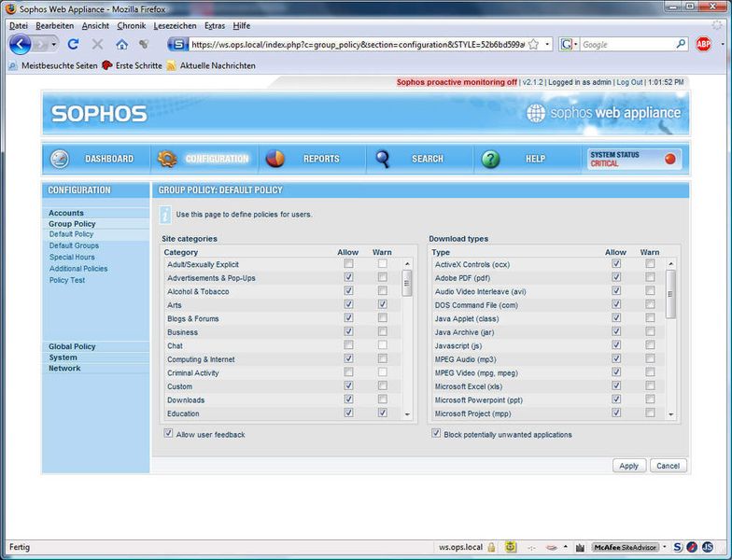Click the down arrow of Download types scrollbar
This screenshot has height=560, width=732.
click(670, 414)
